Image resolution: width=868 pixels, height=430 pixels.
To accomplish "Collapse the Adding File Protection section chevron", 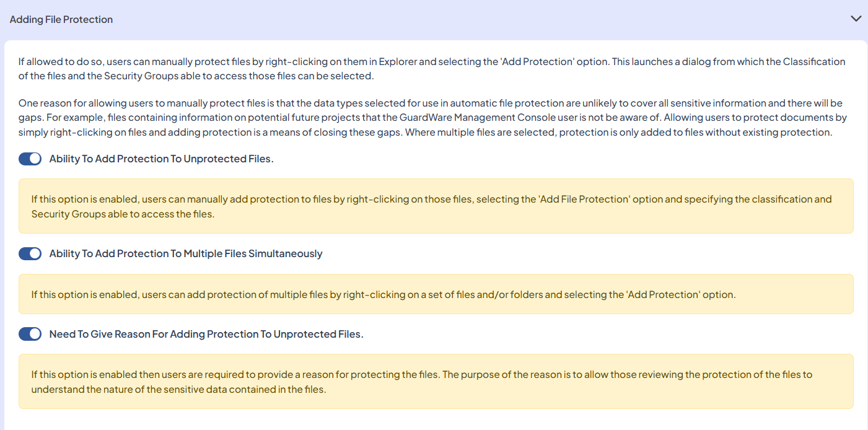I will [856, 19].
